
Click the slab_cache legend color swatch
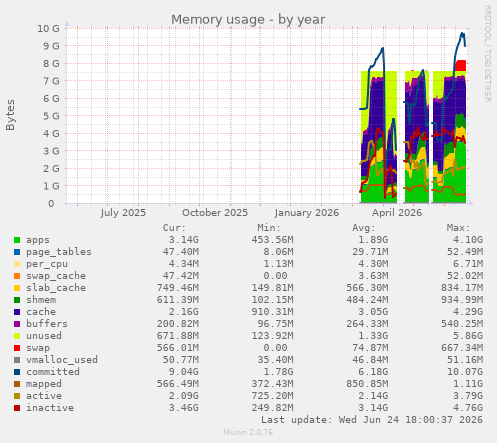tap(17, 288)
